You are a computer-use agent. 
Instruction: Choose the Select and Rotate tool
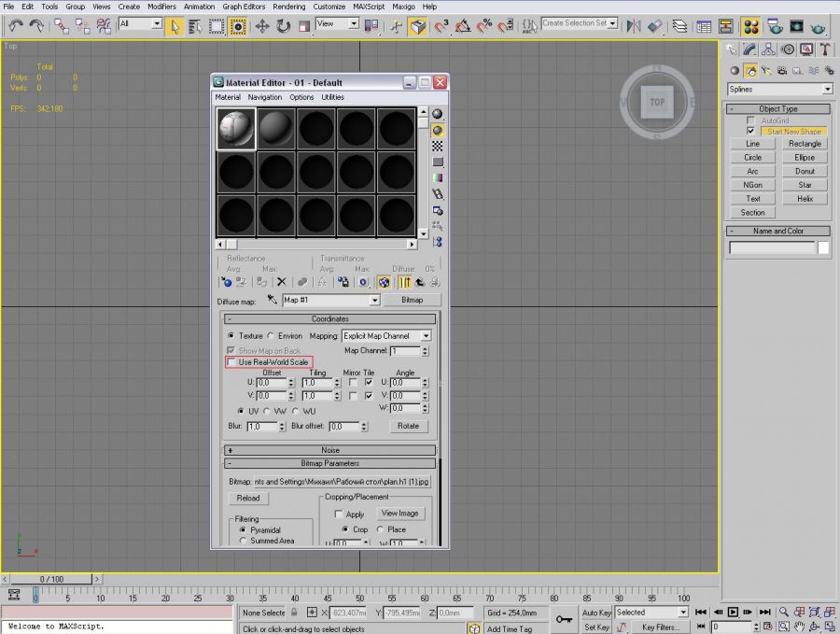coord(283,26)
